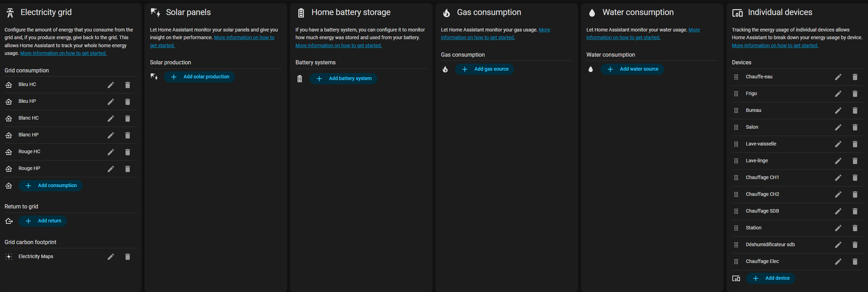This screenshot has width=868, height=292.
Task: Edit the Chauffe-eau device
Action: [x=838, y=77]
